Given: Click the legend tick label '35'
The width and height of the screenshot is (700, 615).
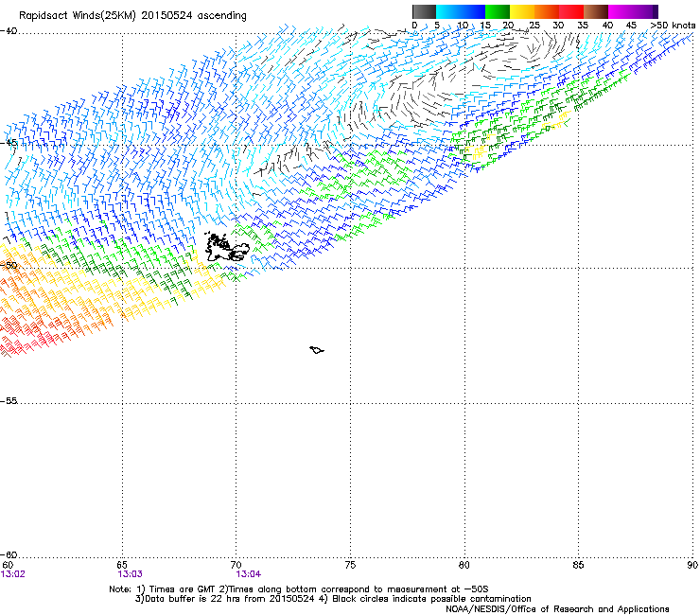Looking at the screenshot, I should point(583,26).
